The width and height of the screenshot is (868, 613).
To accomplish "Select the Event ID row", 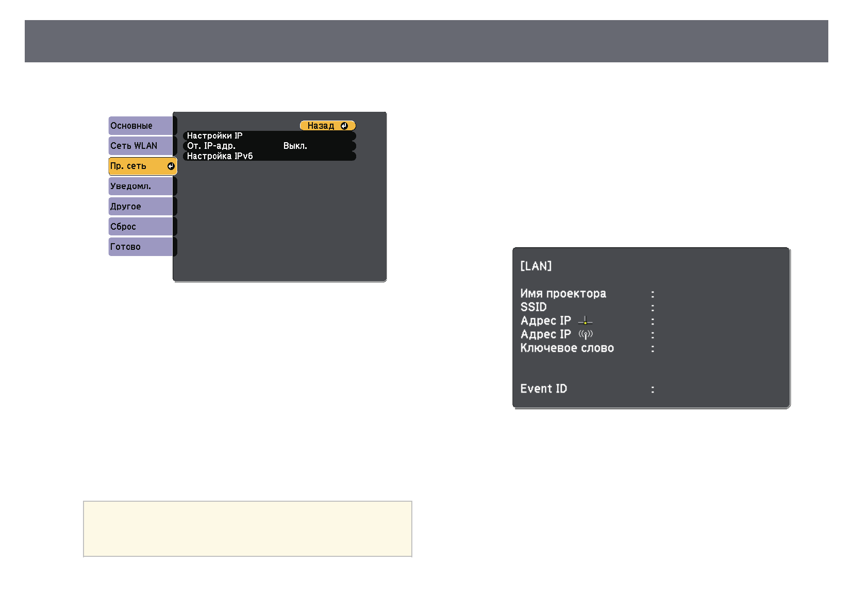I will point(544,389).
